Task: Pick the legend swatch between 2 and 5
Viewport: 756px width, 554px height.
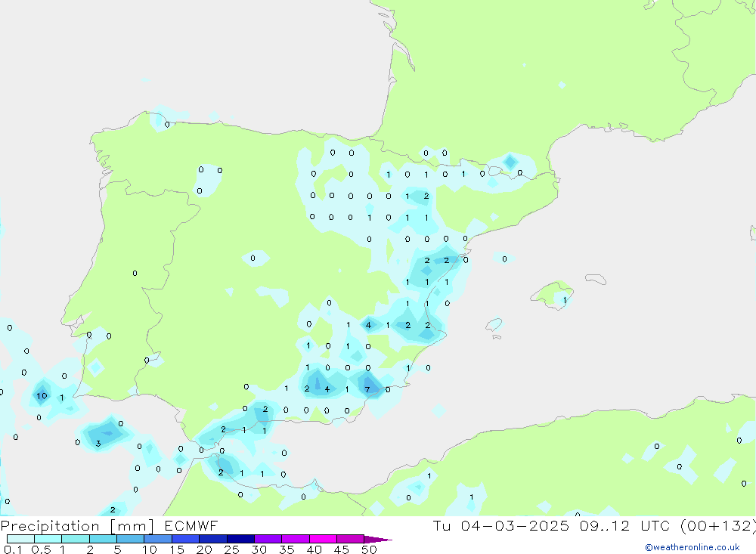Action: coord(103,539)
